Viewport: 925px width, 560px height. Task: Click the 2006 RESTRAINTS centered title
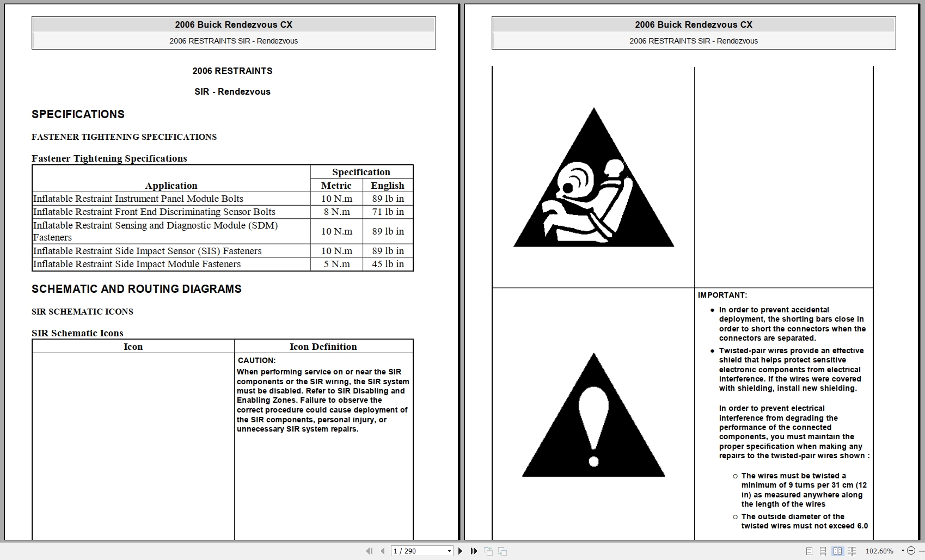coord(232,71)
